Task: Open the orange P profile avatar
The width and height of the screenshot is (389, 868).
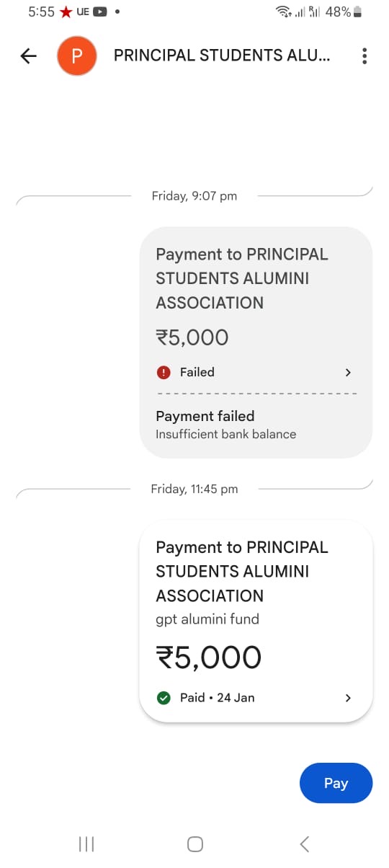Action: (x=77, y=56)
